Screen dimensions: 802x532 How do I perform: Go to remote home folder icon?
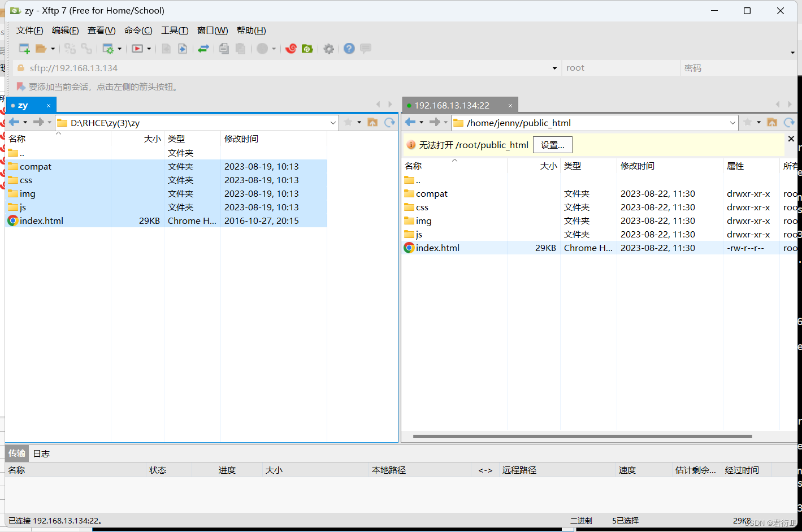[772, 122]
